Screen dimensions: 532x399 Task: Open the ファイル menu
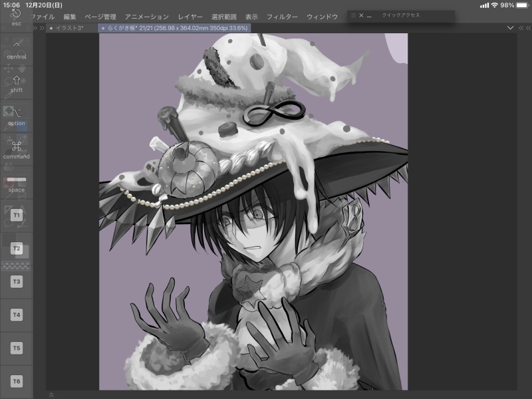coord(43,17)
